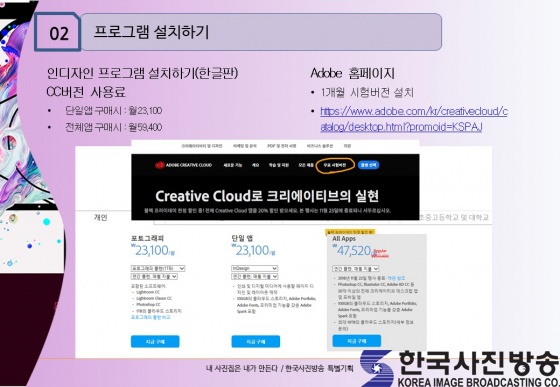Click 지금 구매 button under 포토그래피
Image resolution: width=560 pixels, height=387 pixels.
point(155,341)
